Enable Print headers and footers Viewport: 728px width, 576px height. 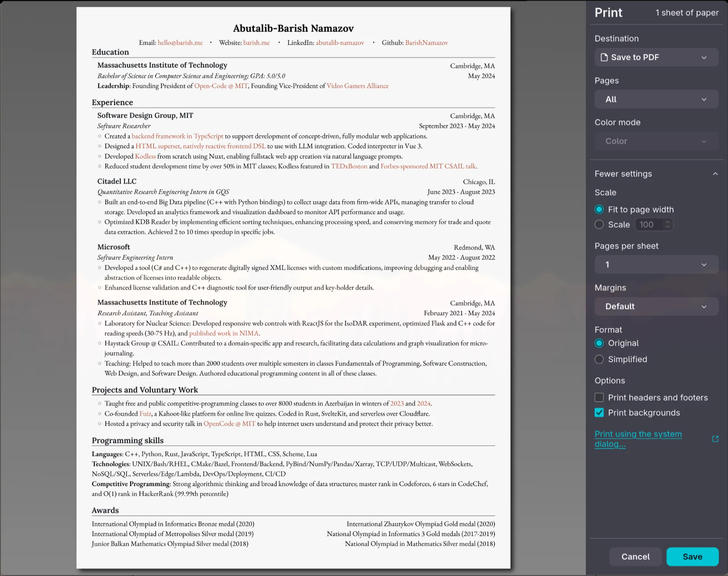tap(599, 397)
